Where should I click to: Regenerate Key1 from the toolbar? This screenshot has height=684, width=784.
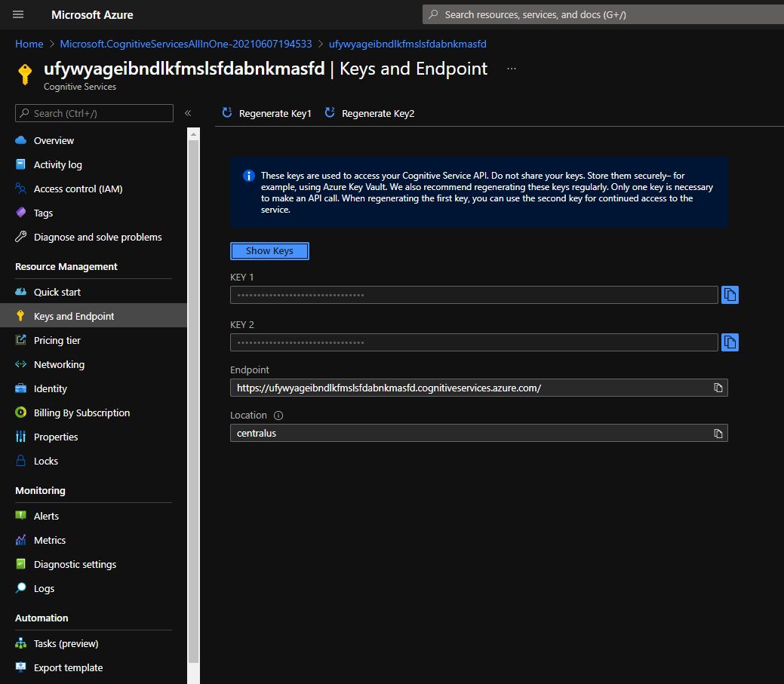[x=266, y=112]
